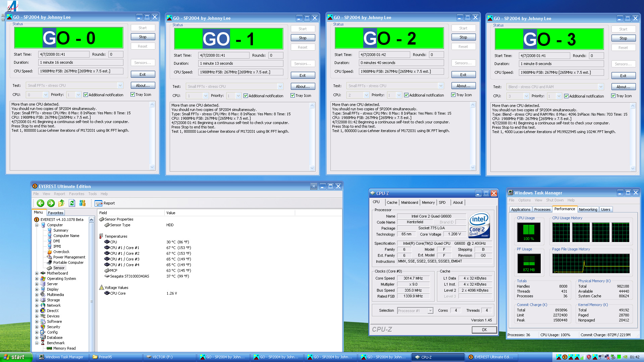
Task: Select Portable Computer in EVEREST tree
Action: [x=68, y=262]
